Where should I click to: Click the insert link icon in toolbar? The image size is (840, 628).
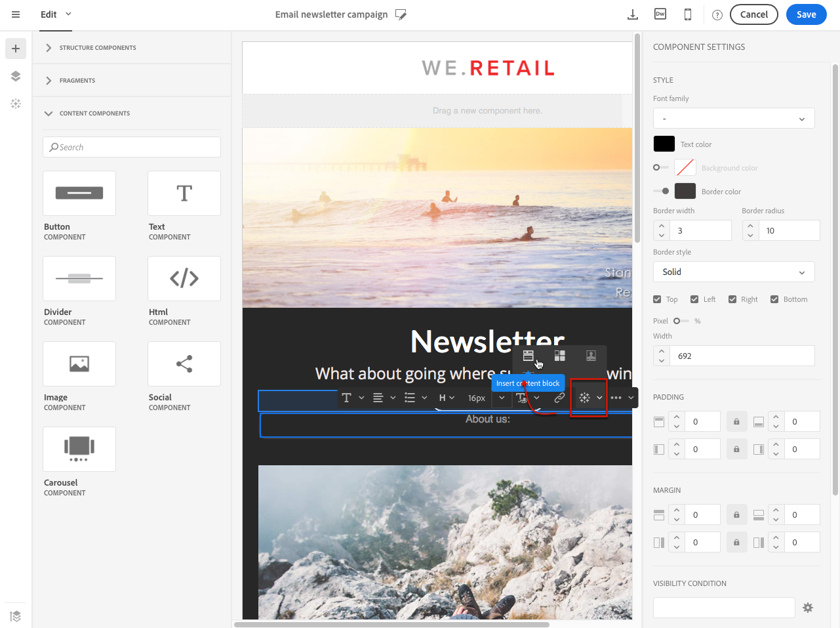point(559,398)
